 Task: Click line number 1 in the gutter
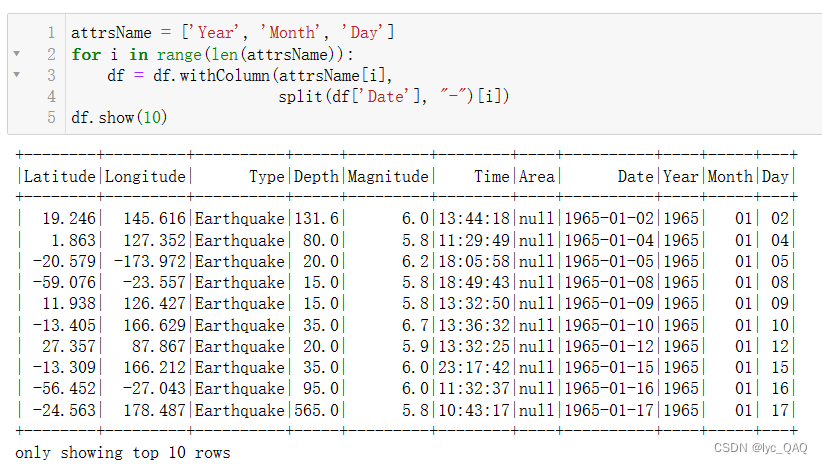51,33
